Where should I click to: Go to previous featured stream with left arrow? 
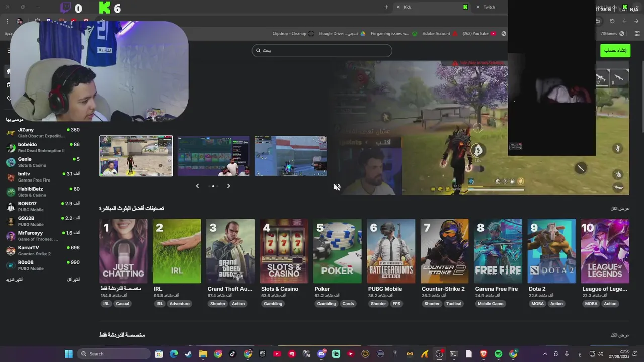(x=197, y=186)
